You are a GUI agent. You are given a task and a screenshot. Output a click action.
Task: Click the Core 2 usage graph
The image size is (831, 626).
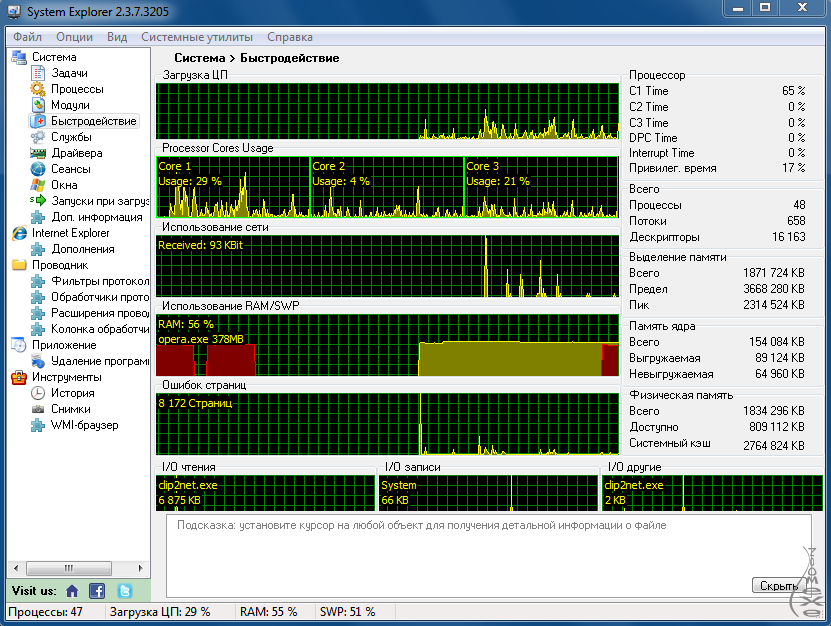(x=387, y=187)
